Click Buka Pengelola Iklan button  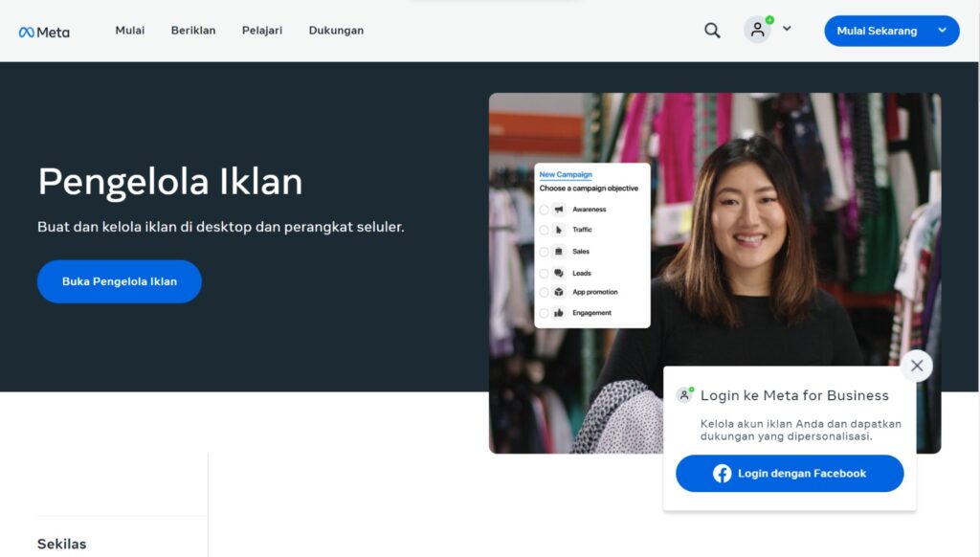119,281
